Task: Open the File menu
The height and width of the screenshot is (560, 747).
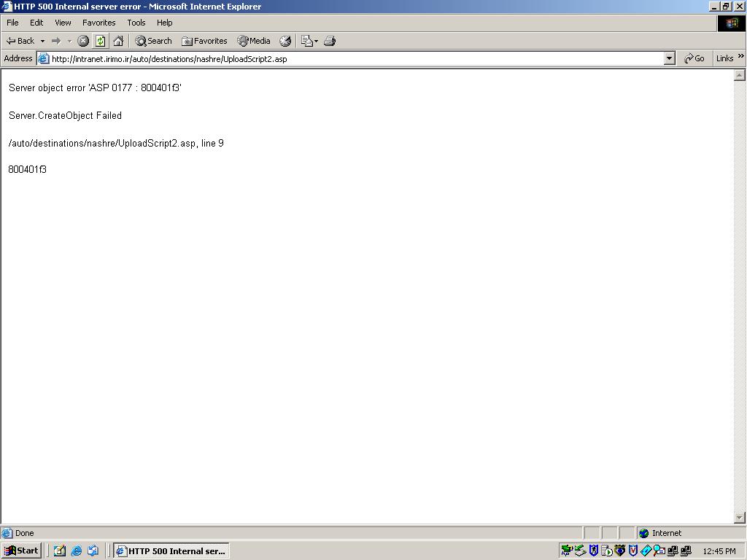Action: (12, 23)
